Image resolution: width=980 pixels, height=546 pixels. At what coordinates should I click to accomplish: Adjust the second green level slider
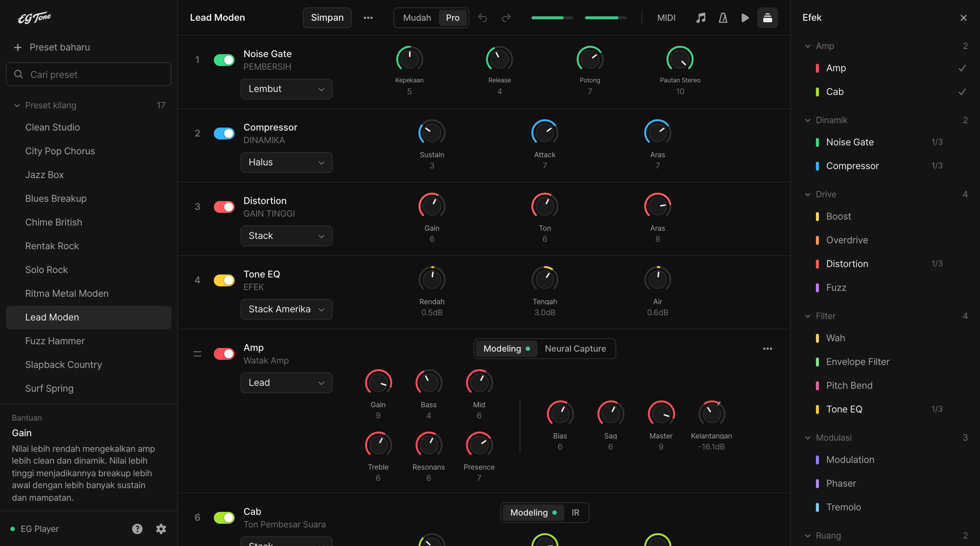coord(605,18)
